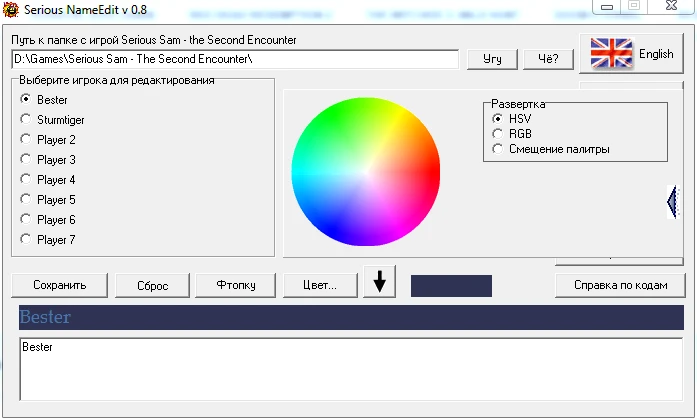Image resolution: width=697 pixels, height=420 pixels.
Task: Enable Смешение палитры mode
Action: click(x=498, y=149)
